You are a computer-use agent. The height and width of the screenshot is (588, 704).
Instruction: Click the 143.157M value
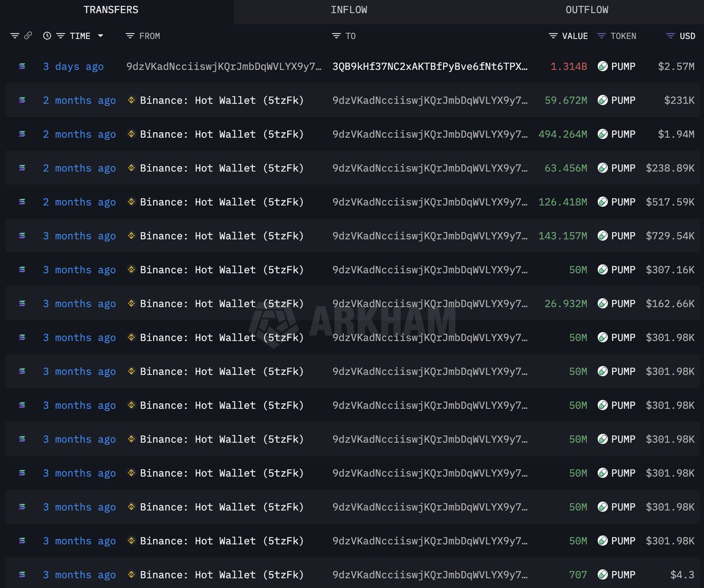tap(563, 236)
